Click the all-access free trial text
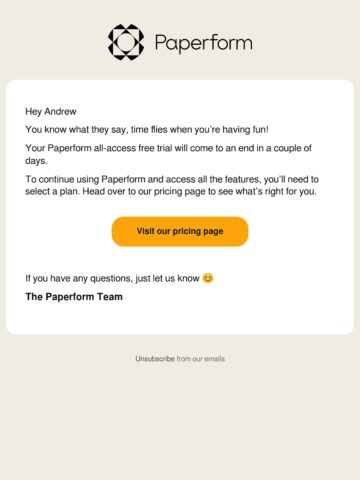Viewport: 360px width, 480px height. pos(133,148)
